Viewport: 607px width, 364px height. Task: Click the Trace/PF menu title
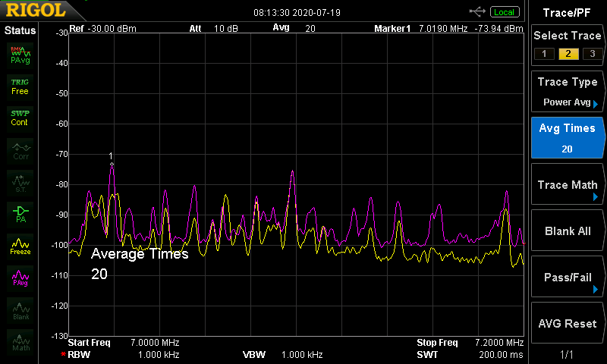tap(567, 13)
